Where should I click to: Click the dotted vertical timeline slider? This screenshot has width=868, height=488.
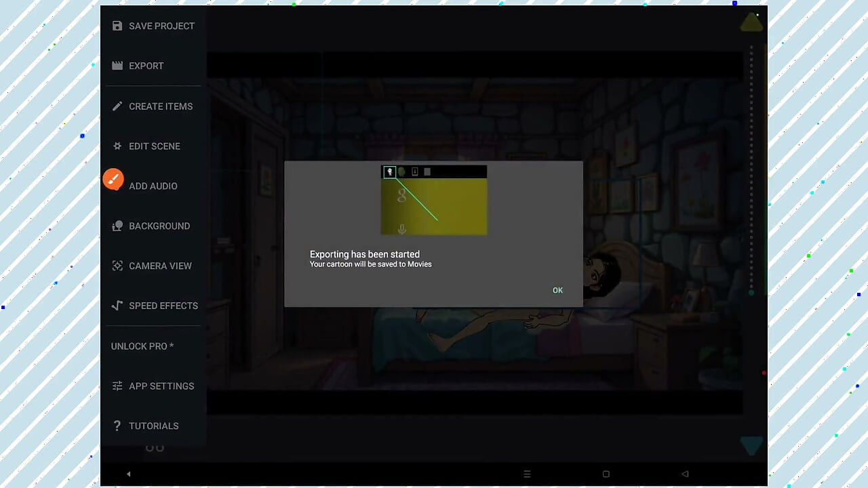point(751,169)
